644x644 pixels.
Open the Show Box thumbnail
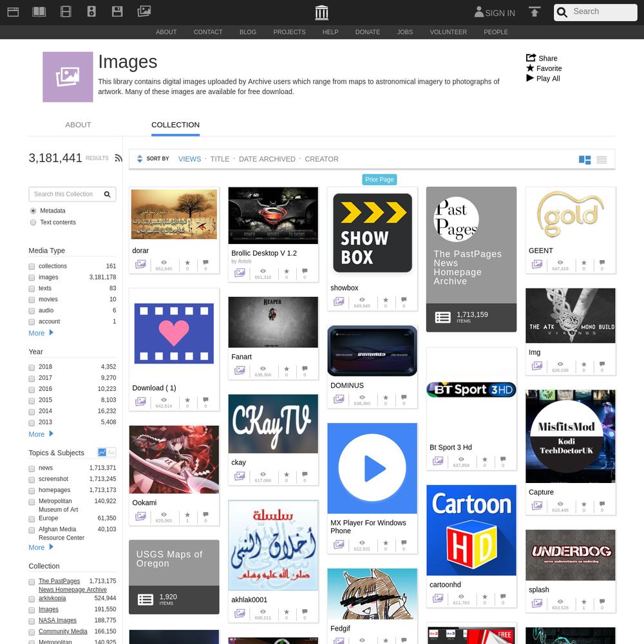click(x=372, y=233)
